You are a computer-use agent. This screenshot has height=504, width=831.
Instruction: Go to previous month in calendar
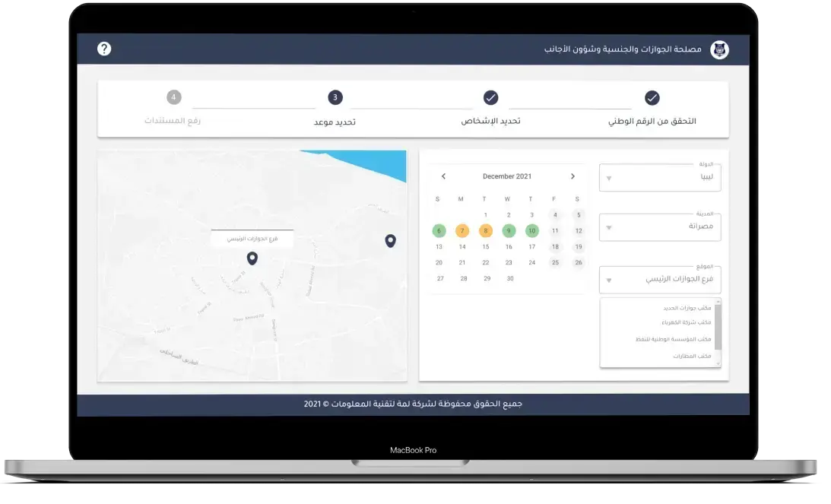443,176
